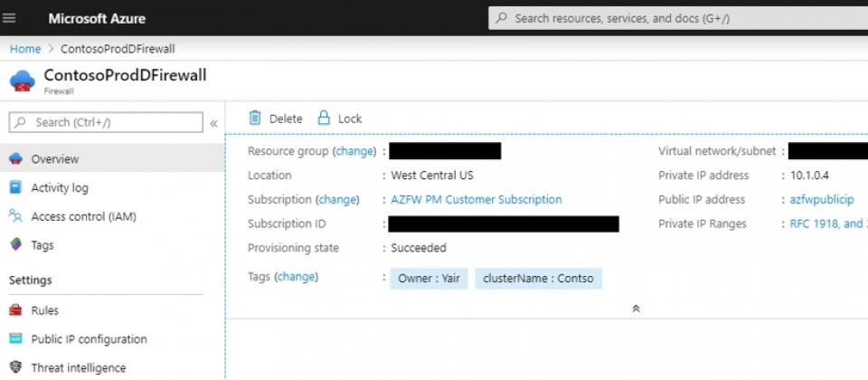This screenshot has width=868, height=380.
Task: Click the Virtual network/subnet label
Action: 717,151
